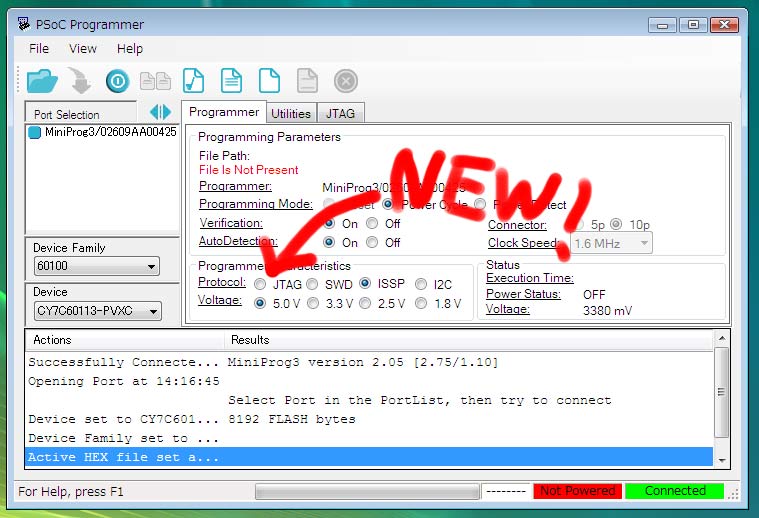The image size is (759, 518).
Task: Select Power Cycle programming mode radio
Action: coord(388,204)
